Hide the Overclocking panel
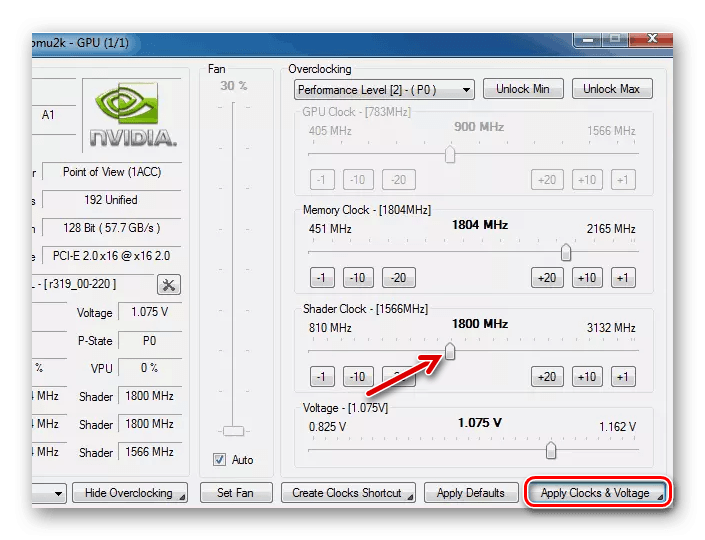 129,493
